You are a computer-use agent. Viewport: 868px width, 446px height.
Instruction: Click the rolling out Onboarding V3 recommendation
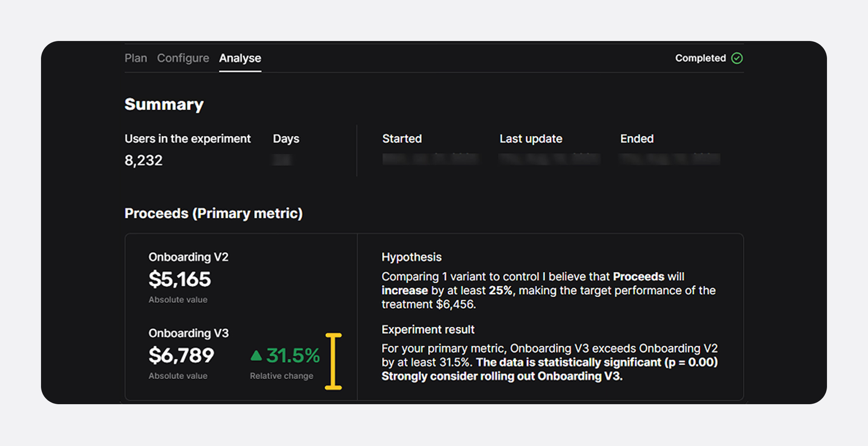click(502, 376)
